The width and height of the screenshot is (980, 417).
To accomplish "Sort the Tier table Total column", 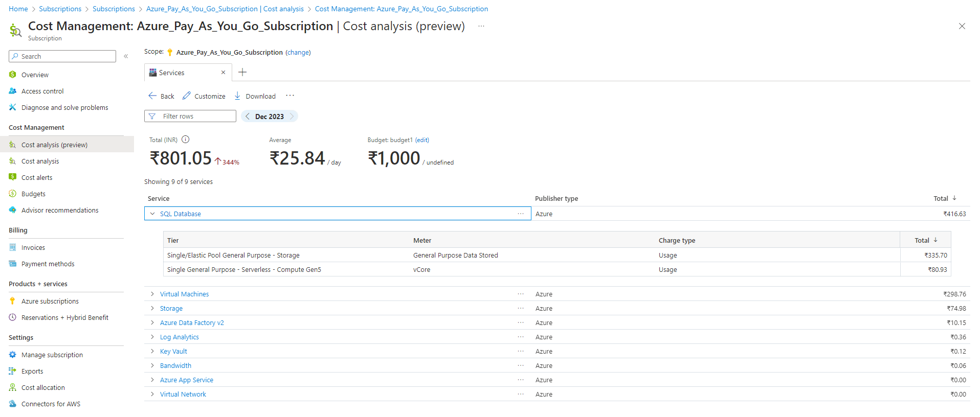I will pos(926,240).
